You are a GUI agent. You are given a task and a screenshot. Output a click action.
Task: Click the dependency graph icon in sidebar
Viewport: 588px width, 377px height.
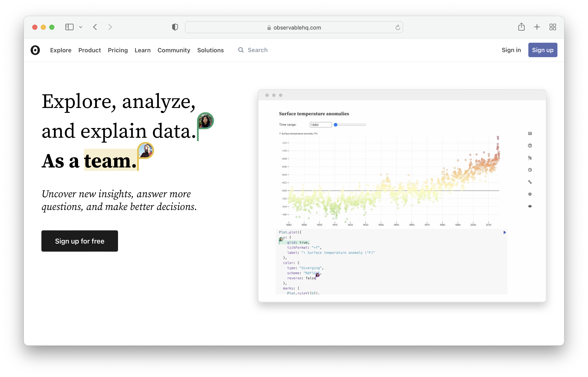(530, 182)
